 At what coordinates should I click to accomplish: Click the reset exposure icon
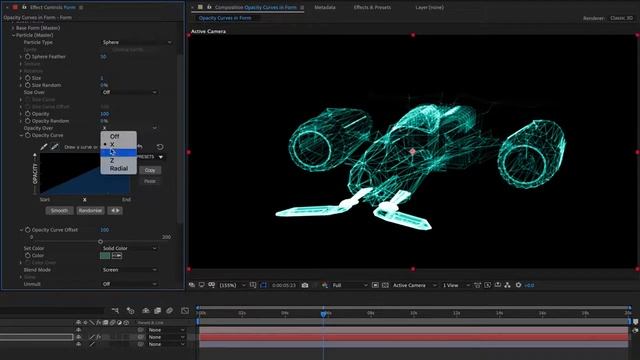point(518,285)
